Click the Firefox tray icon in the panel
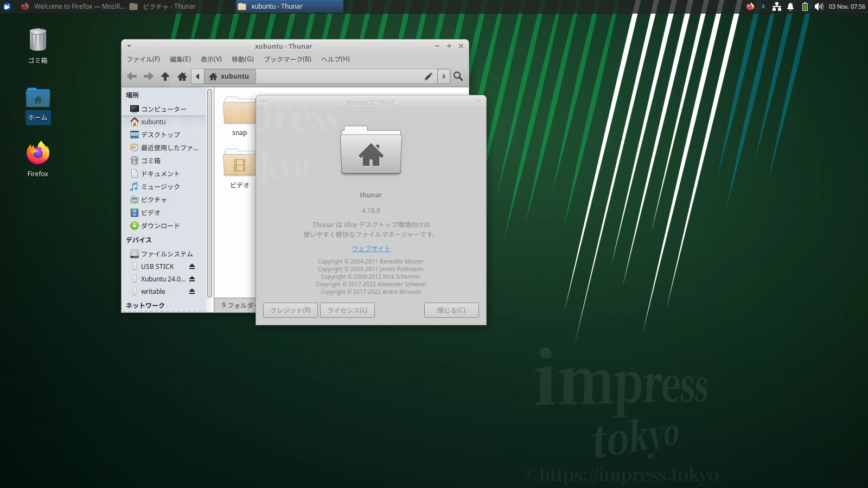 750,7
